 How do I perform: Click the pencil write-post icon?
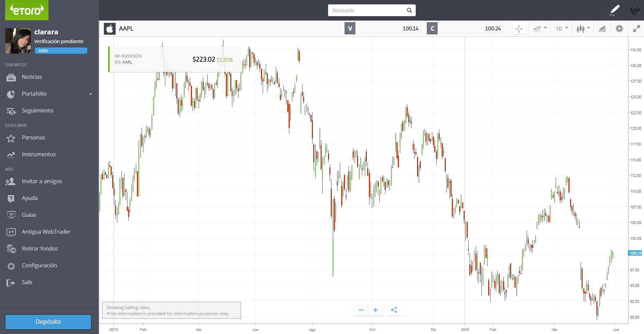click(615, 10)
